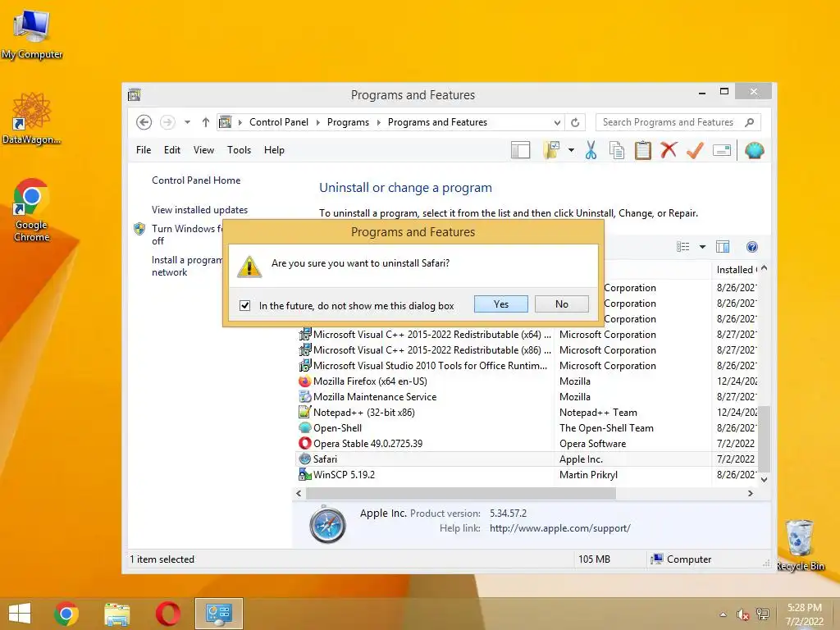Click the blue Help question mark icon
Screen dimensions: 840x630
coord(751,246)
